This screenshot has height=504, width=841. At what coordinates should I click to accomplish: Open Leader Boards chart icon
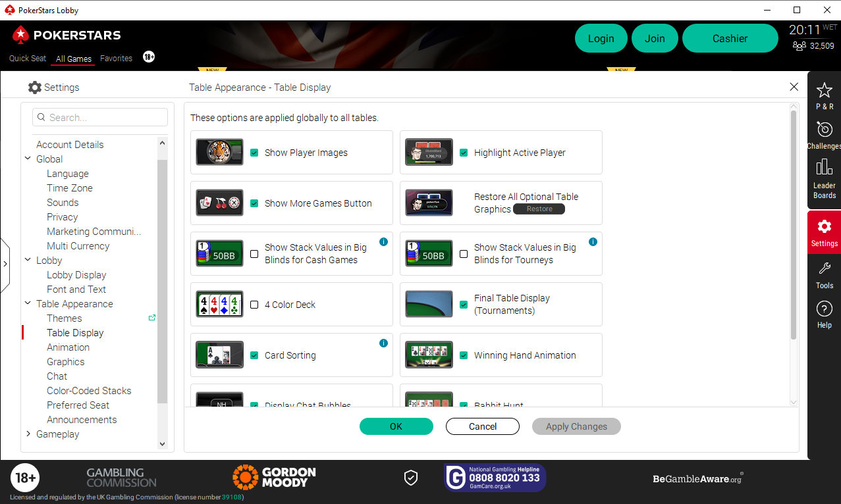click(x=825, y=167)
